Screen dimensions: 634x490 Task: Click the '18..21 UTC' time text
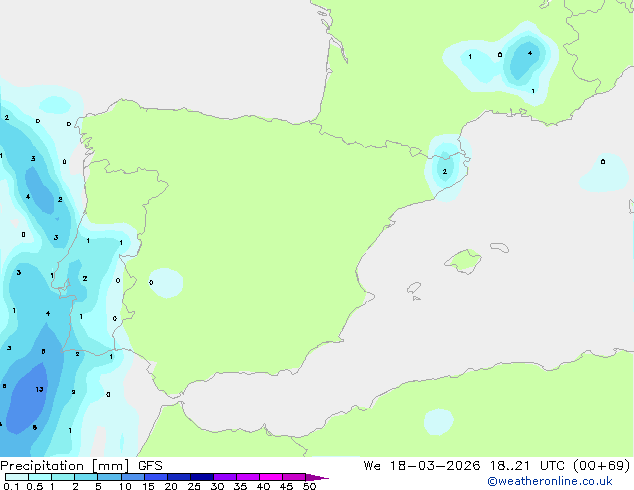click(x=530, y=466)
